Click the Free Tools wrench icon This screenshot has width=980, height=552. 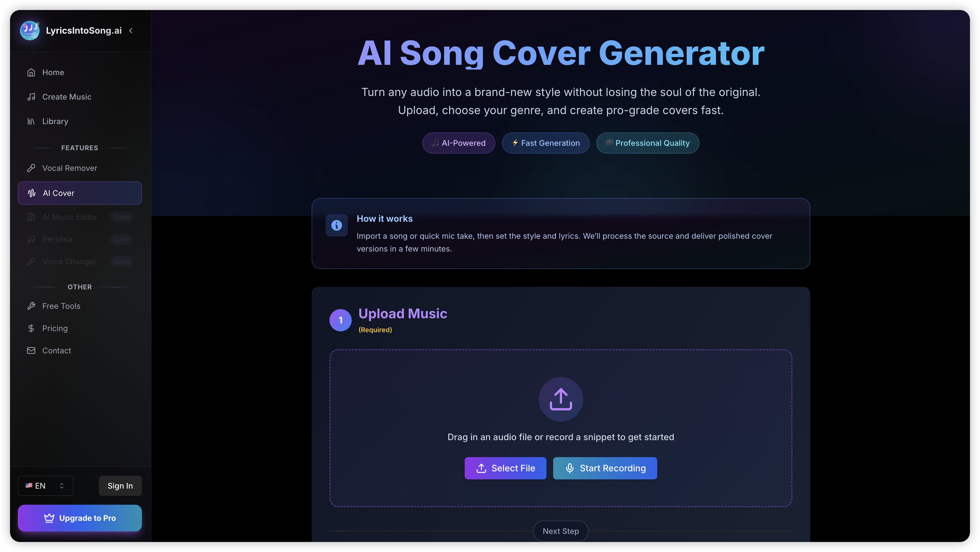point(31,306)
